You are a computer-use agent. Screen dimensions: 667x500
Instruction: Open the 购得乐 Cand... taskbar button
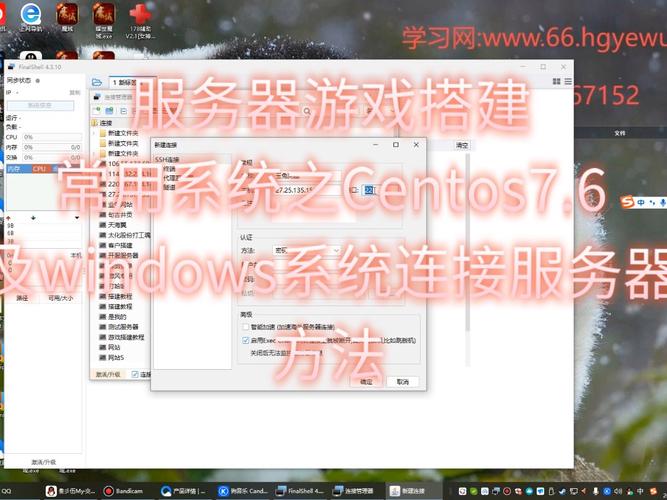(243, 491)
